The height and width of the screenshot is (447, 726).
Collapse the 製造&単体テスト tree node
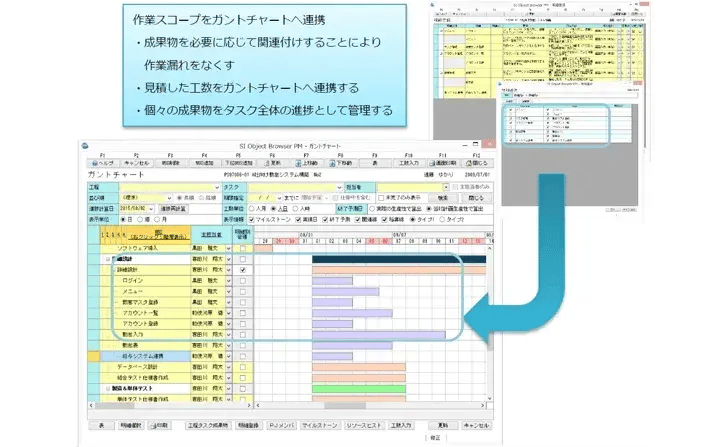point(107,388)
